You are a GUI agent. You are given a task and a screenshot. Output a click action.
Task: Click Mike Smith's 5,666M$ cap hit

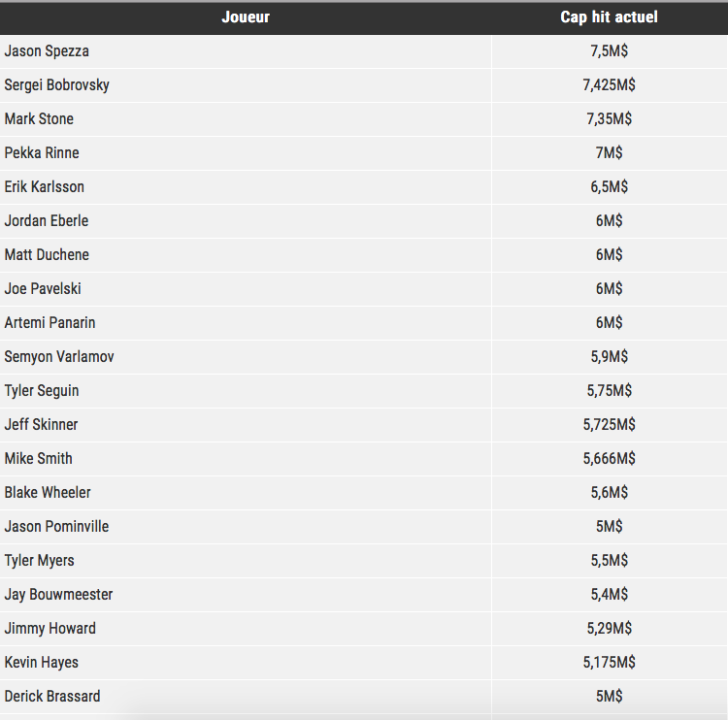pyautogui.click(x=610, y=459)
